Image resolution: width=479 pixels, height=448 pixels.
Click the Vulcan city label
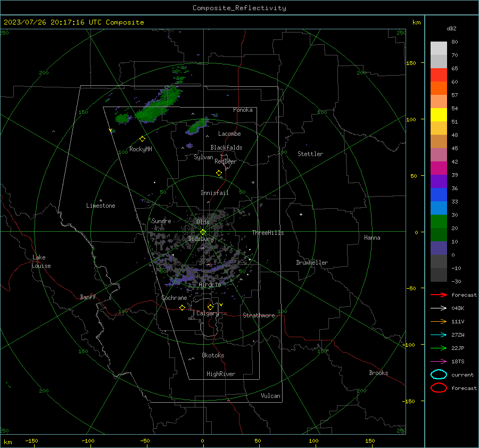click(x=270, y=396)
